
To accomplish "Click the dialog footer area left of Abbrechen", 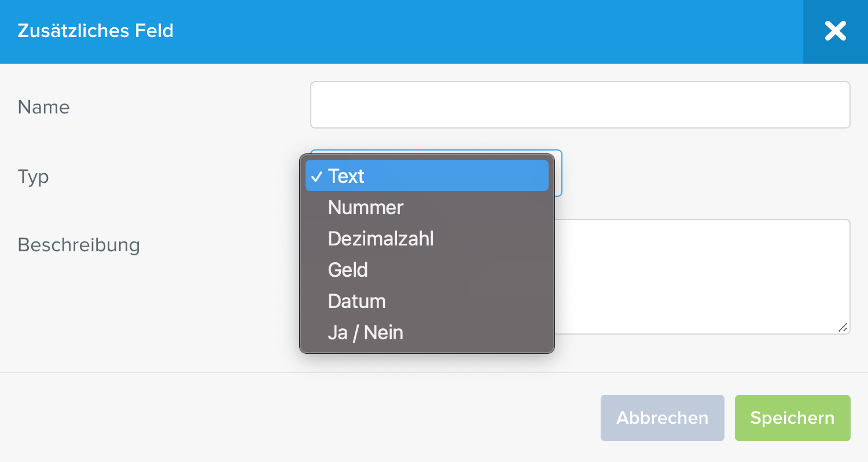I will pos(300,418).
